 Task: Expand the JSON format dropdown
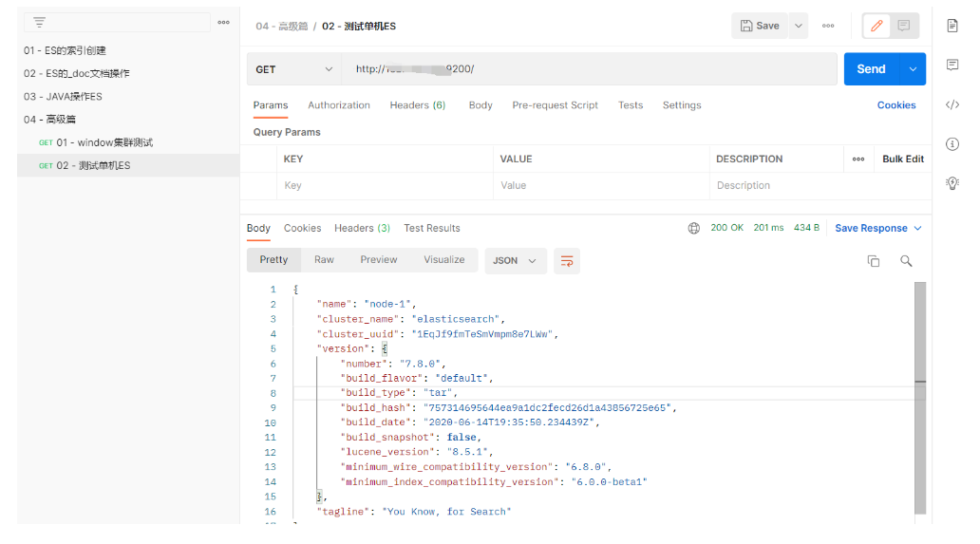516,261
